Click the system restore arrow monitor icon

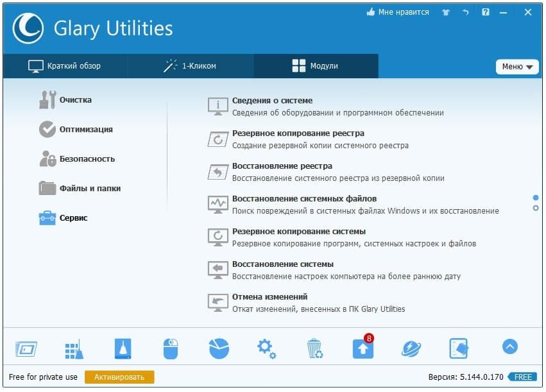tap(218, 270)
